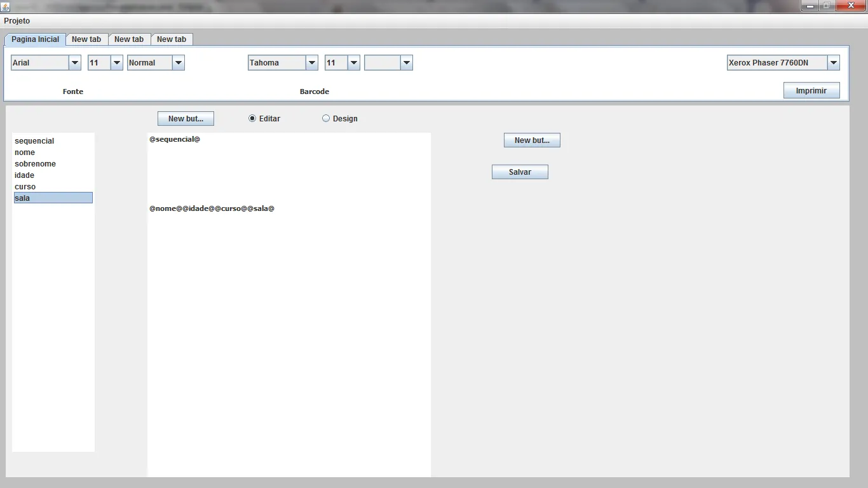Click the Java icon in the title bar
868x488 pixels.
pyautogui.click(x=5, y=6)
